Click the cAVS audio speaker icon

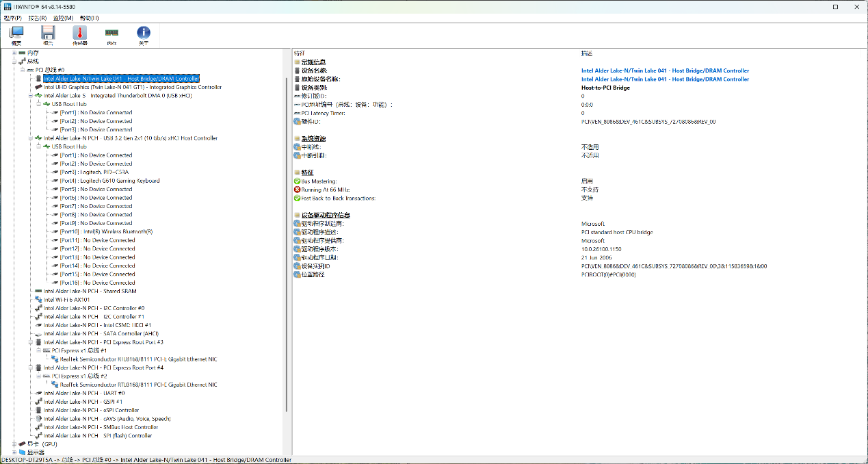(38, 419)
